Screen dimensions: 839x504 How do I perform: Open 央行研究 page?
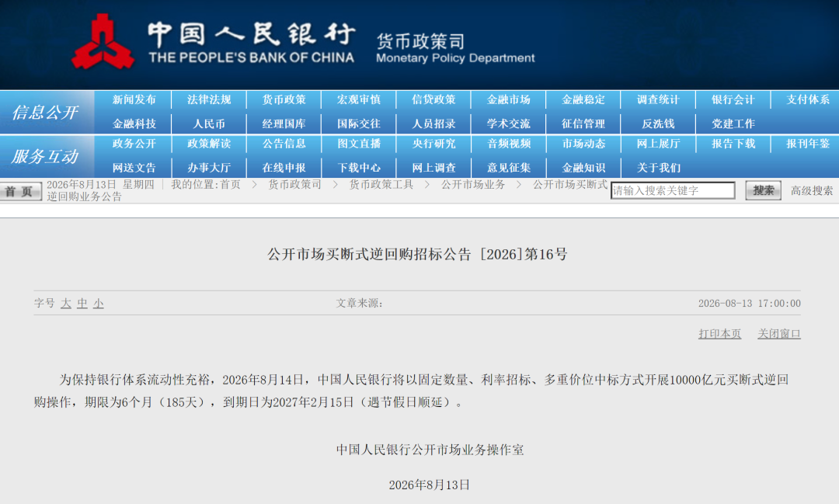coord(433,144)
